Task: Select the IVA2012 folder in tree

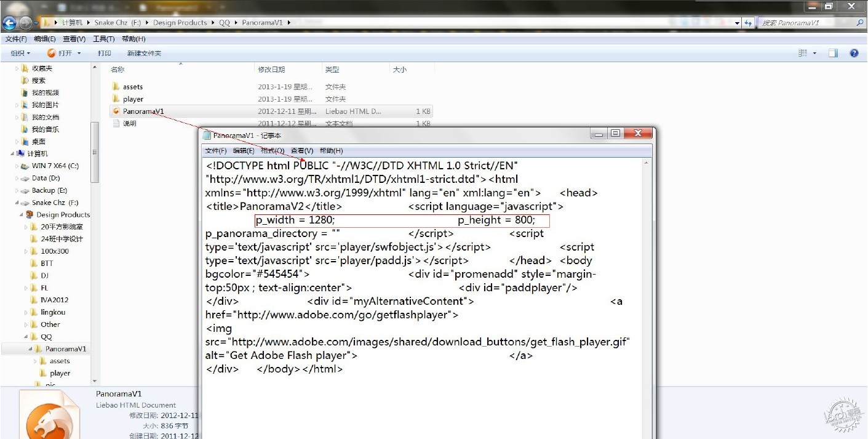Action: [54, 300]
